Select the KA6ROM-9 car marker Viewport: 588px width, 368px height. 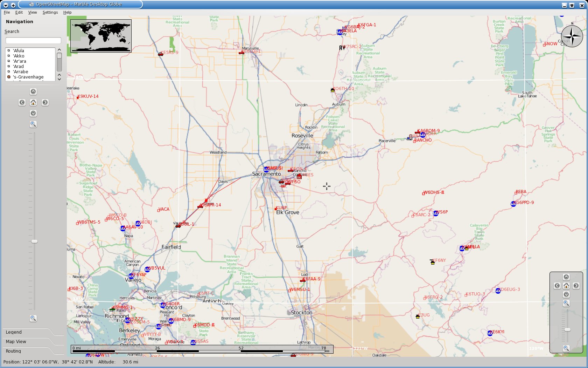[x=418, y=132]
